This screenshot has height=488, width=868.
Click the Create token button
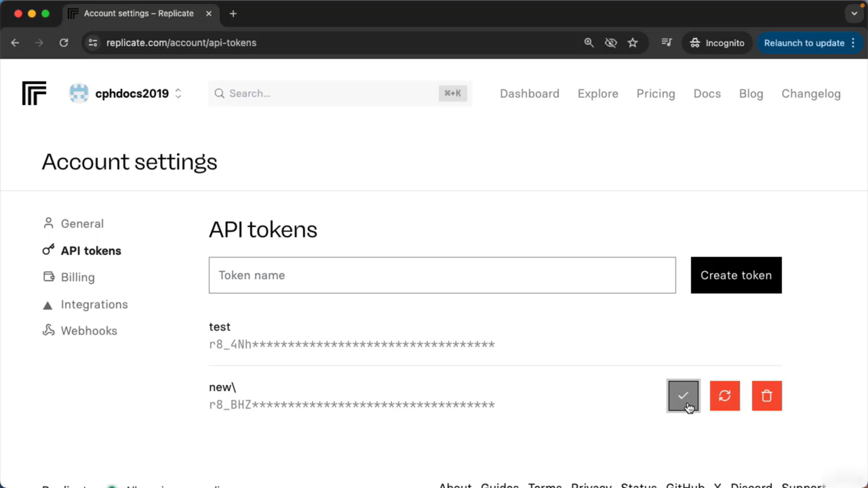(736, 275)
